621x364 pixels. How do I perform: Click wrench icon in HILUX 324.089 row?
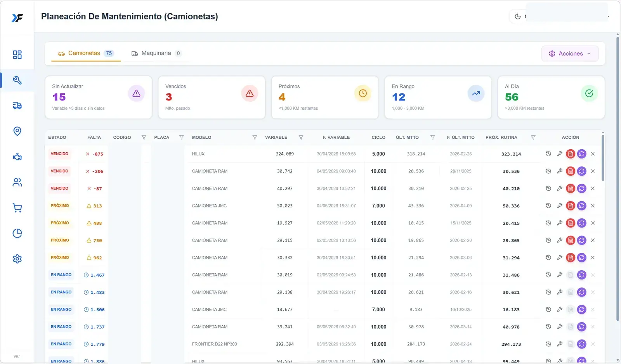[560, 154]
